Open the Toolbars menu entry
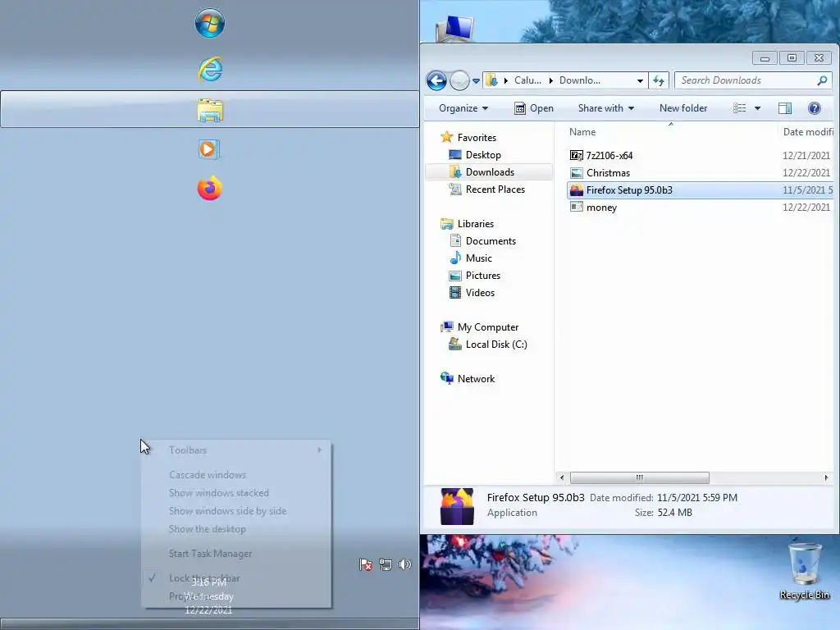The width and height of the screenshot is (840, 630). click(236, 450)
